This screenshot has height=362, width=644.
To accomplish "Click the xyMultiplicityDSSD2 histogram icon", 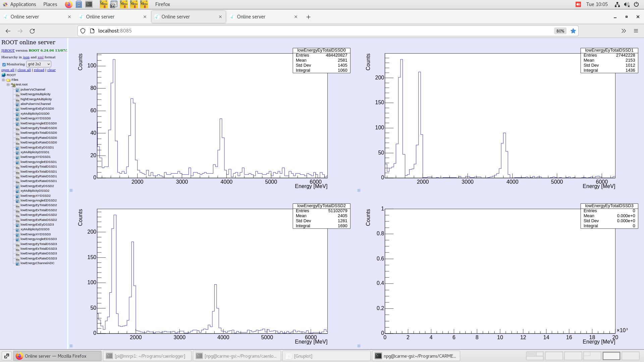I will (17, 190).
